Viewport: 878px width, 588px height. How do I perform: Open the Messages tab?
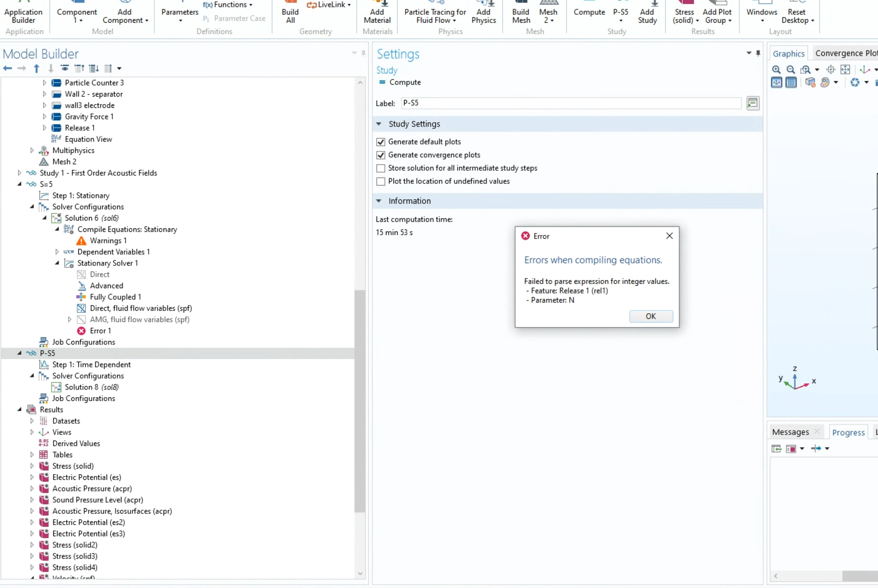(790, 432)
